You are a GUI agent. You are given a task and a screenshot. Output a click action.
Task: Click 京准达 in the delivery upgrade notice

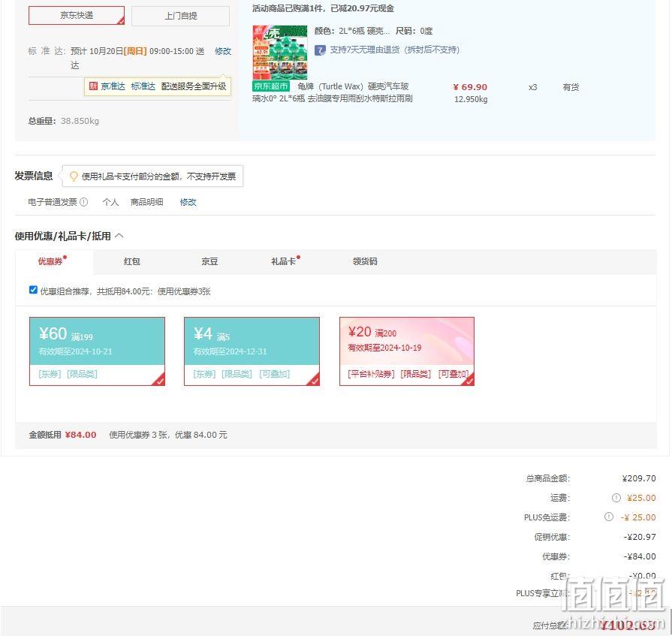[113, 86]
